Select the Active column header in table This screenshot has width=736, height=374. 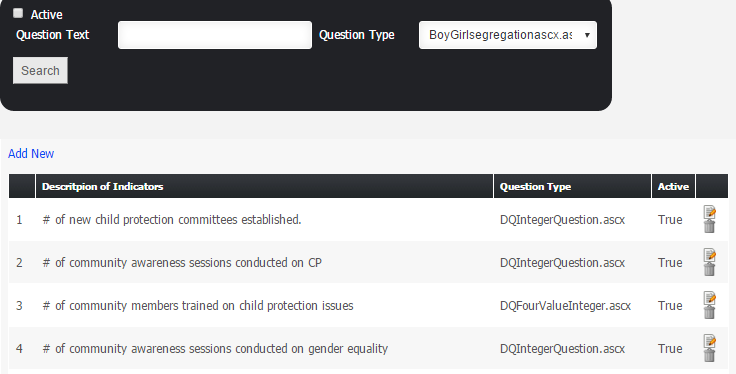pyautogui.click(x=673, y=186)
